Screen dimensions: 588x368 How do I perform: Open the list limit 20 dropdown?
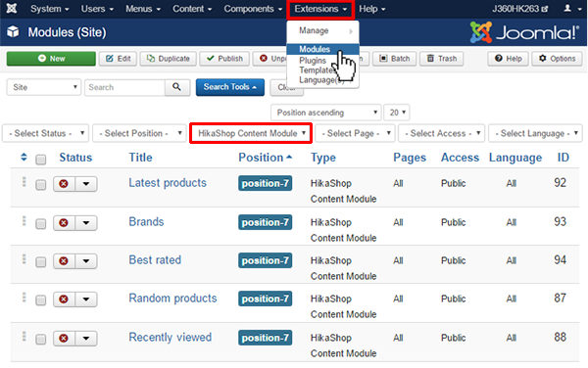pos(397,113)
